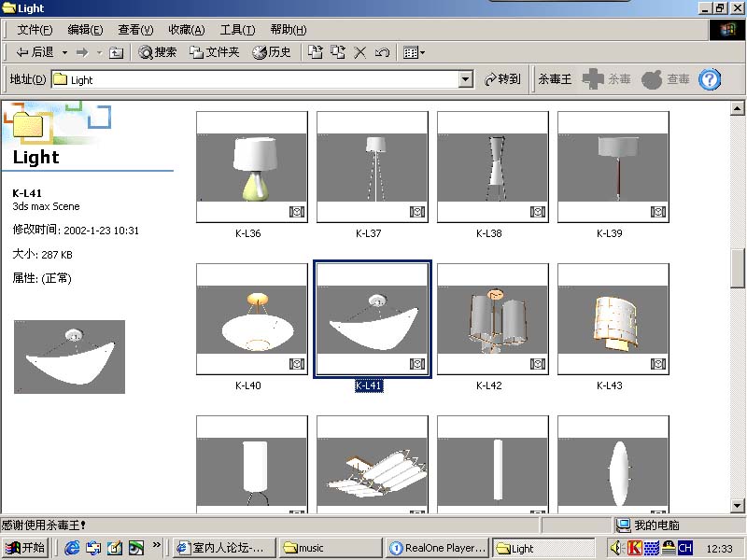Click the Undo toolbar icon

[381, 53]
